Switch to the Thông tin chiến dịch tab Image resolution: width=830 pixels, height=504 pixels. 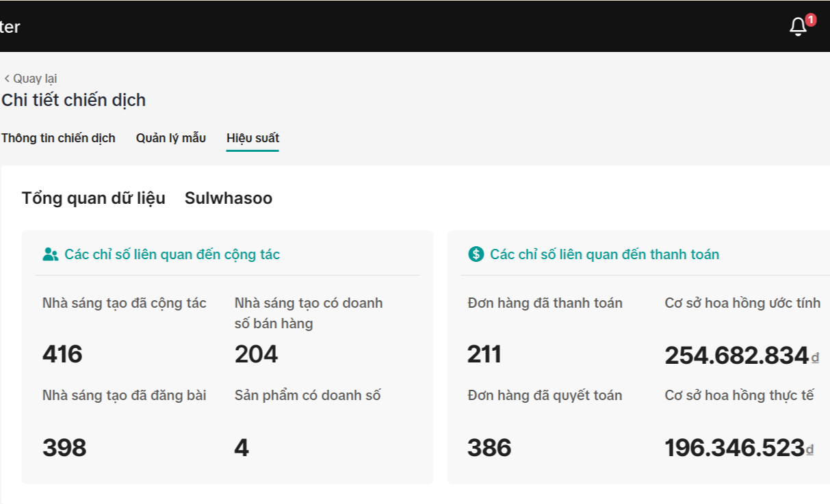click(58, 138)
